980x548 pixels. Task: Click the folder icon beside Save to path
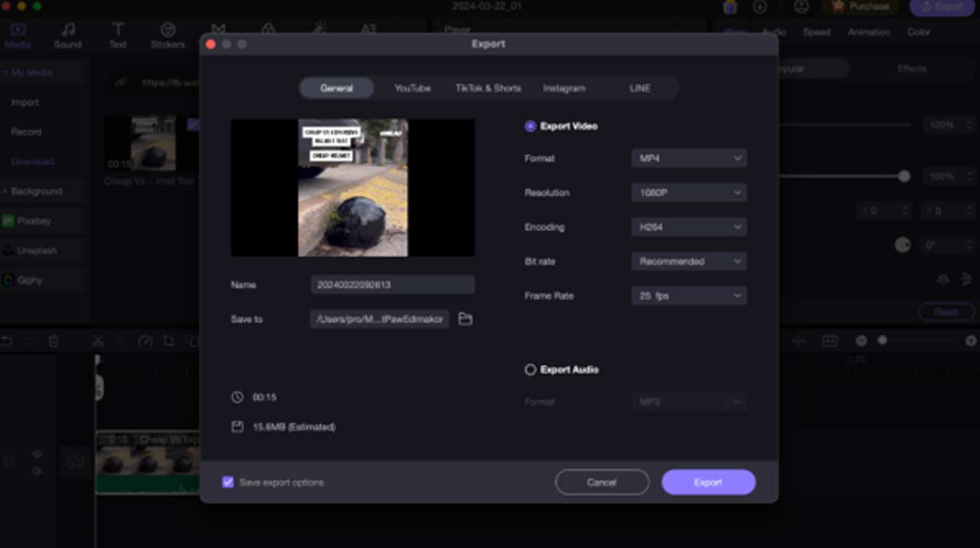465,319
